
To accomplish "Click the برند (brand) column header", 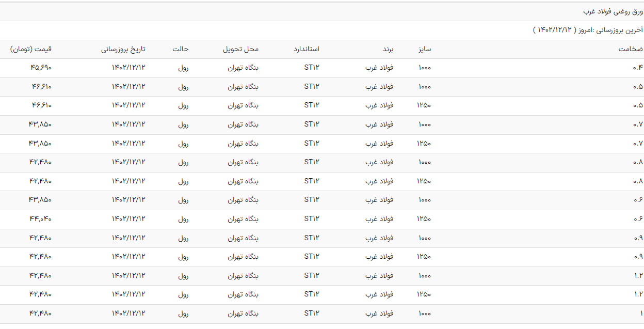I will tap(388, 50).
